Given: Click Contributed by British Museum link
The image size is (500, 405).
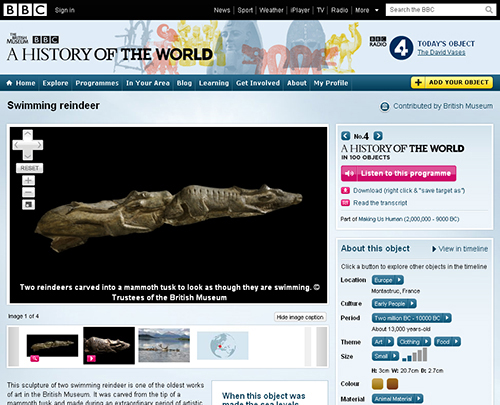Looking at the screenshot, I should (443, 106).
